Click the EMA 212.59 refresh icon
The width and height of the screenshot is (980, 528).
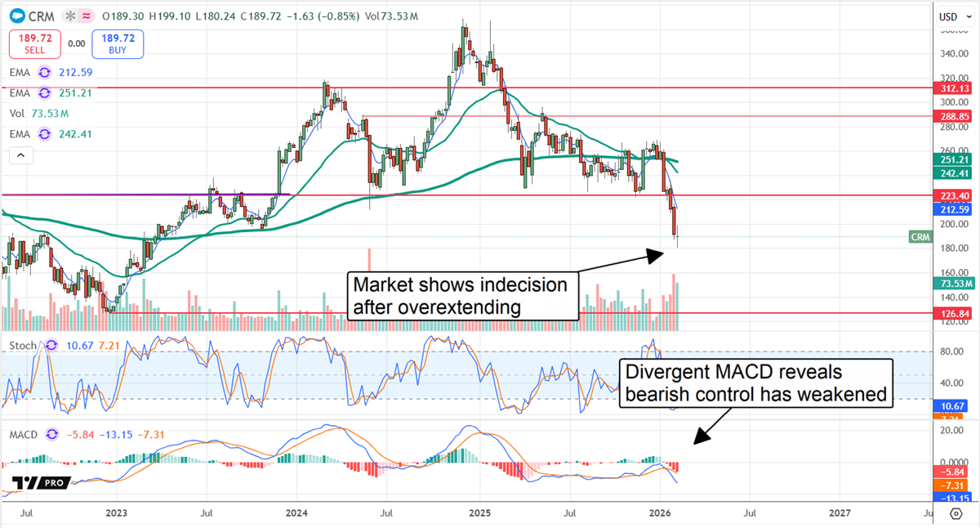(43, 73)
